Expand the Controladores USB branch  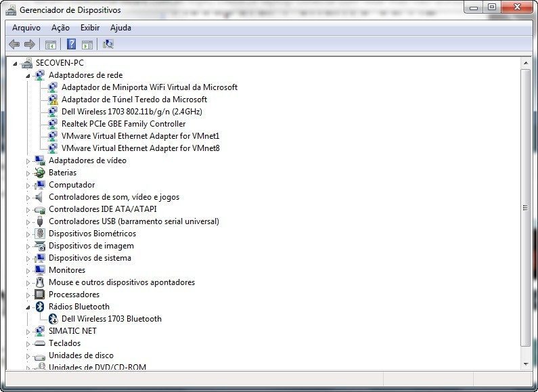pos(28,222)
